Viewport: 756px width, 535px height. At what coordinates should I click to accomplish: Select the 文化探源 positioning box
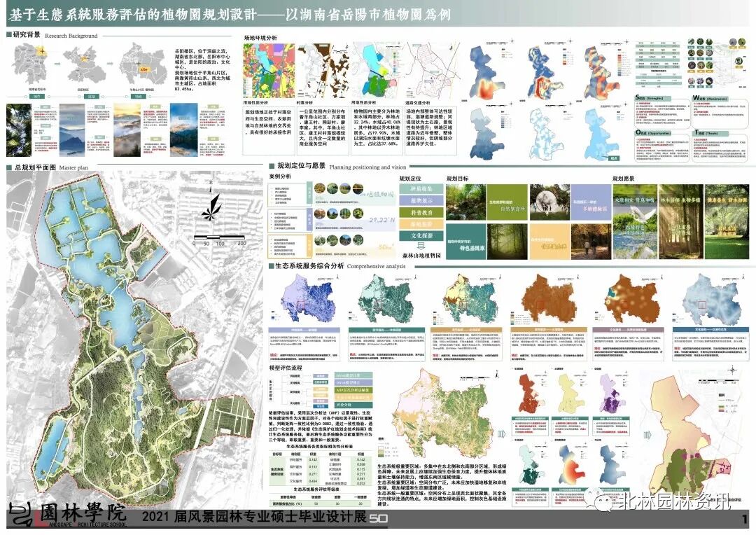coord(421,236)
